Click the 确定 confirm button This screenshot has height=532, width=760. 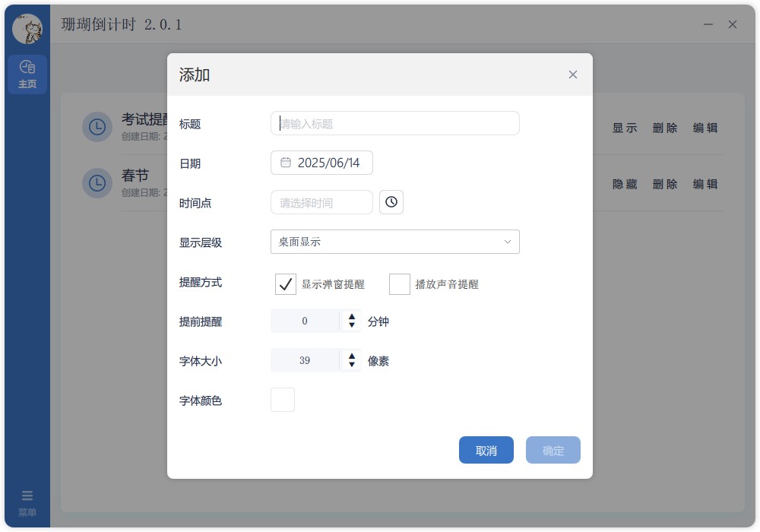[x=553, y=450]
